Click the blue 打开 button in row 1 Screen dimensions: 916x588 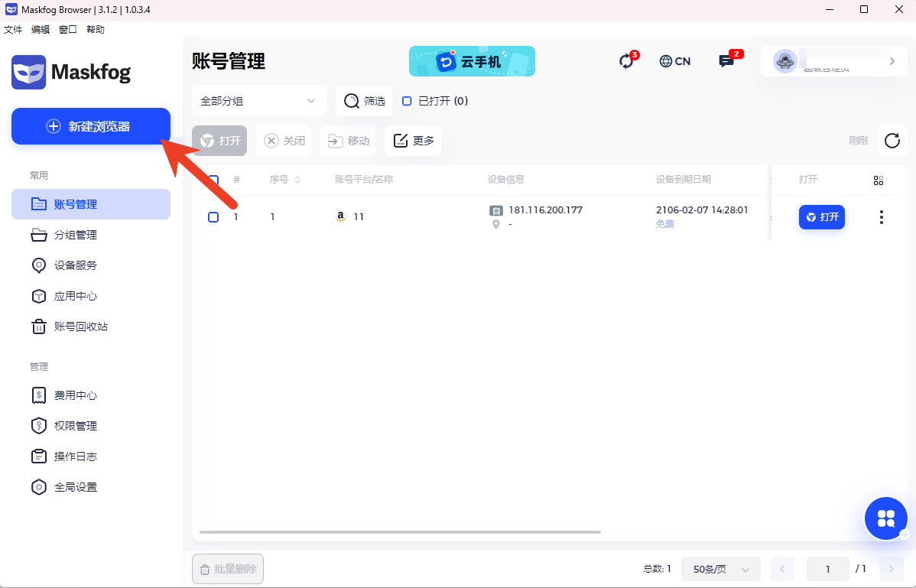(822, 217)
